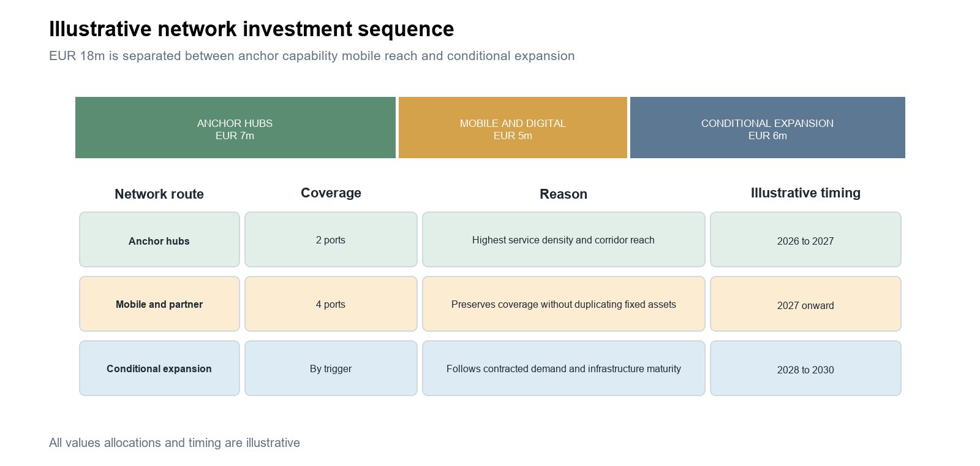Select Highest service density reason cell
This screenshot has width=980, height=466.
563,240
